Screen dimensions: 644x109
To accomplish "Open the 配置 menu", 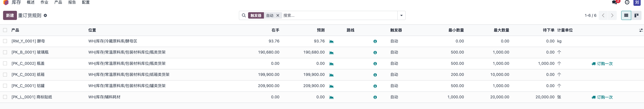I will tap(86, 2).
